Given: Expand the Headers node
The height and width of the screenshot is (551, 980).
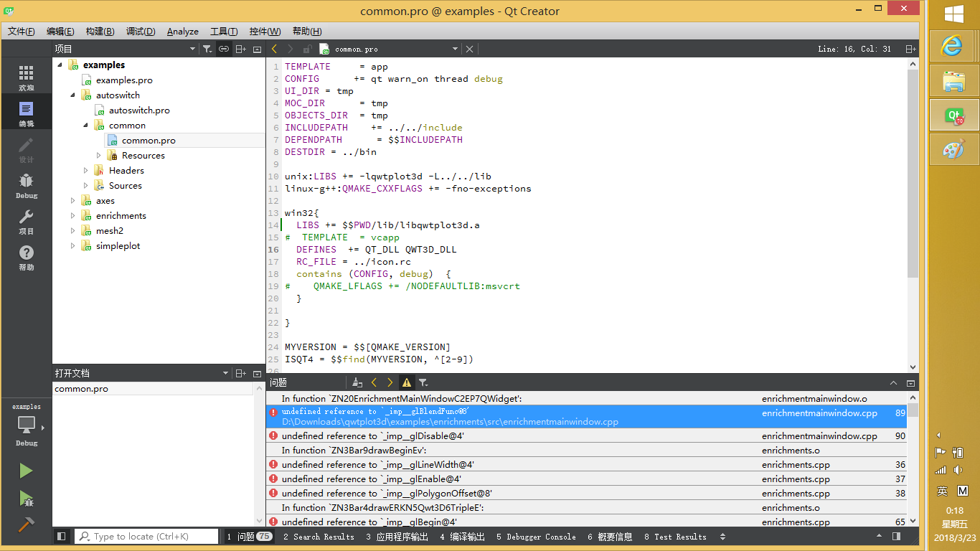Looking at the screenshot, I should click(86, 170).
